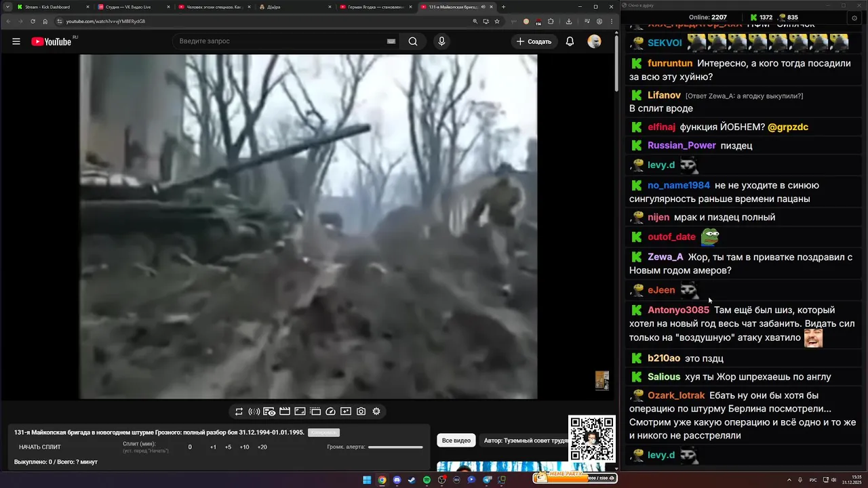The width and height of the screenshot is (868, 488).
Task: Open Discord from the taskbar
Action: [397, 480]
